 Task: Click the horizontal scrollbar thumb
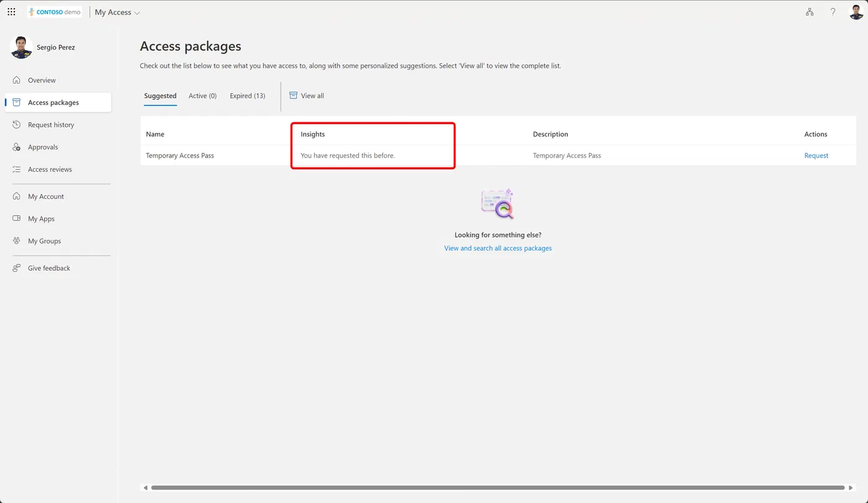498,487
